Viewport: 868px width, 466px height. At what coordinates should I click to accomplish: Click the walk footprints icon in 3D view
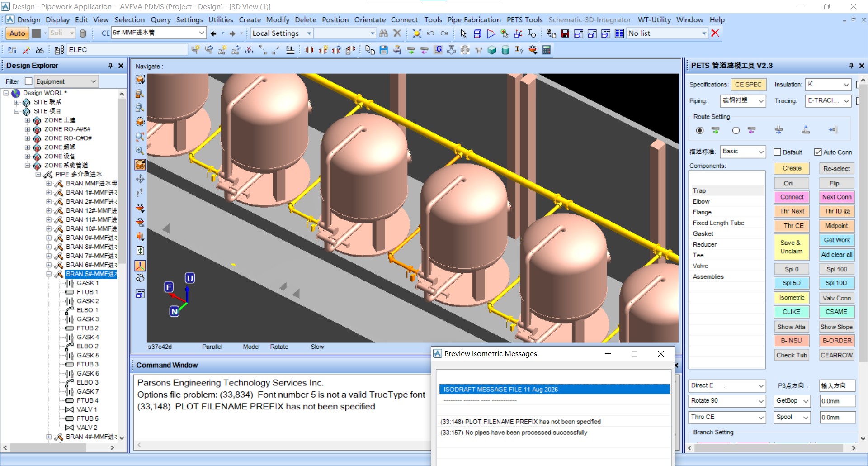click(140, 193)
